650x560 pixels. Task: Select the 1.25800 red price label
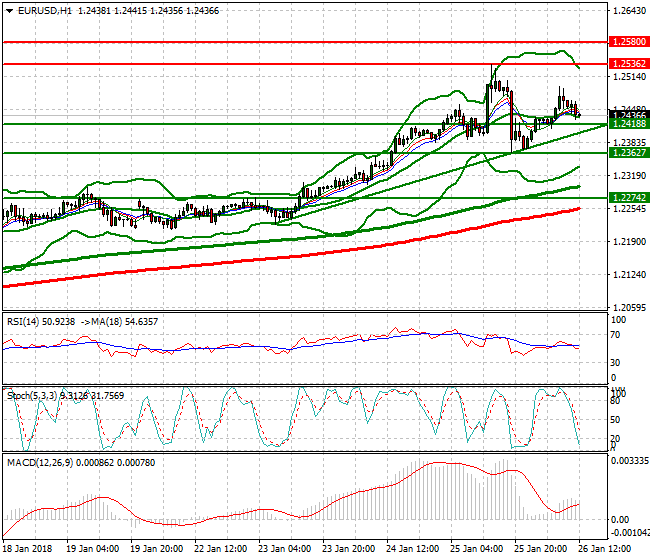(629, 42)
